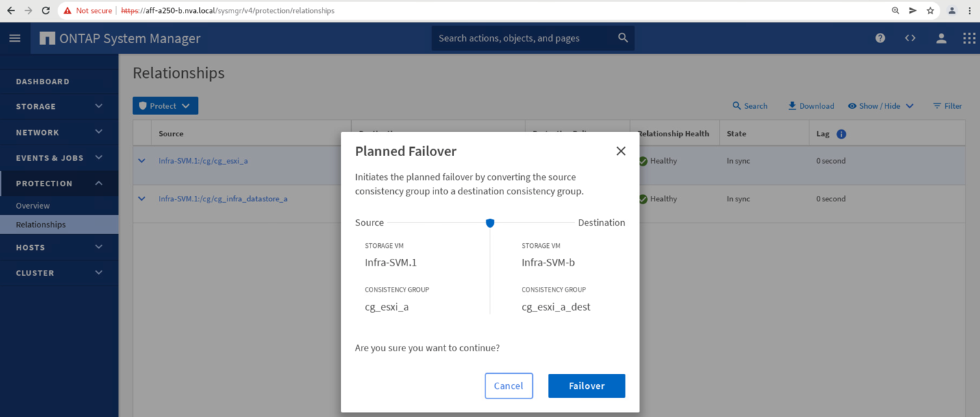Click the search magnifier icon in header
The image size is (980, 417).
[x=623, y=38]
